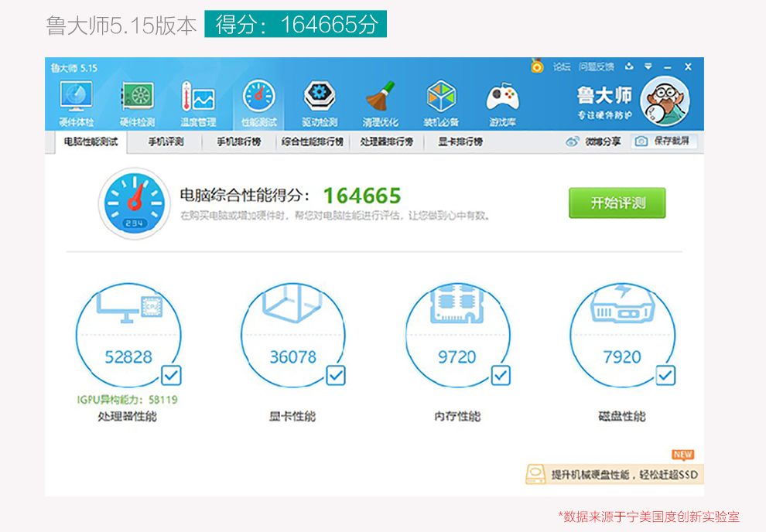Image resolution: width=766 pixels, height=532 pixels.
Task: Switch to the 综合性能排行榜 tab
Action: (x=312, y=142)
